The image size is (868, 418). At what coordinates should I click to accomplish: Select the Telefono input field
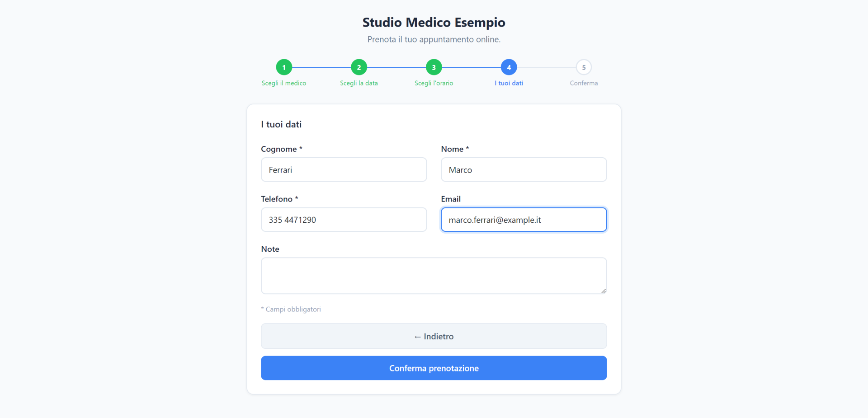pyautogui.click(x=344, y=220)
